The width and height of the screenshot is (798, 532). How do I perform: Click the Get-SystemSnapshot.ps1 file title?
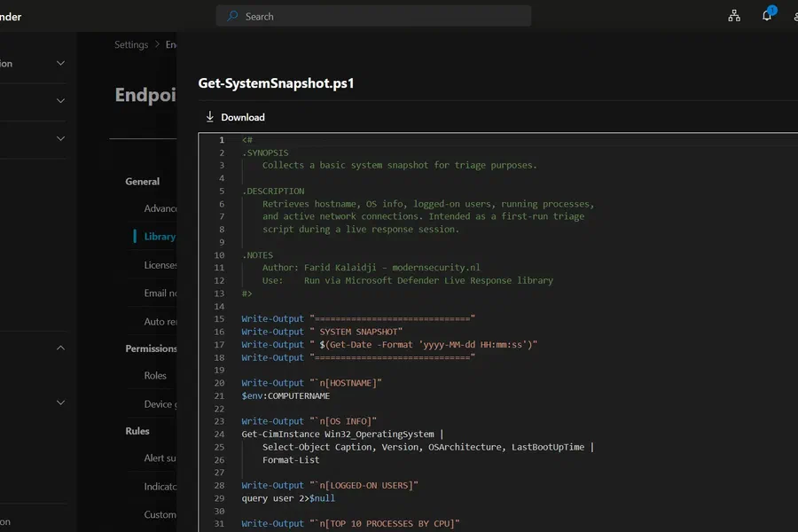[276, 83]
